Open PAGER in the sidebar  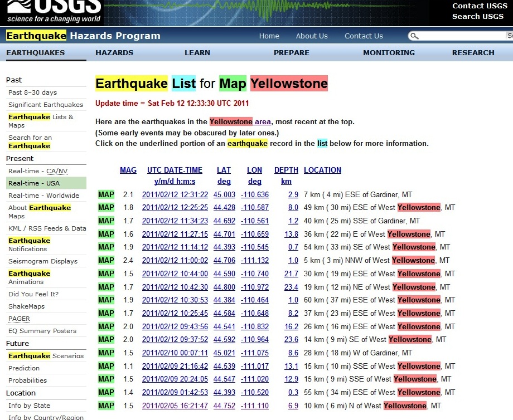tap(19, 319)
